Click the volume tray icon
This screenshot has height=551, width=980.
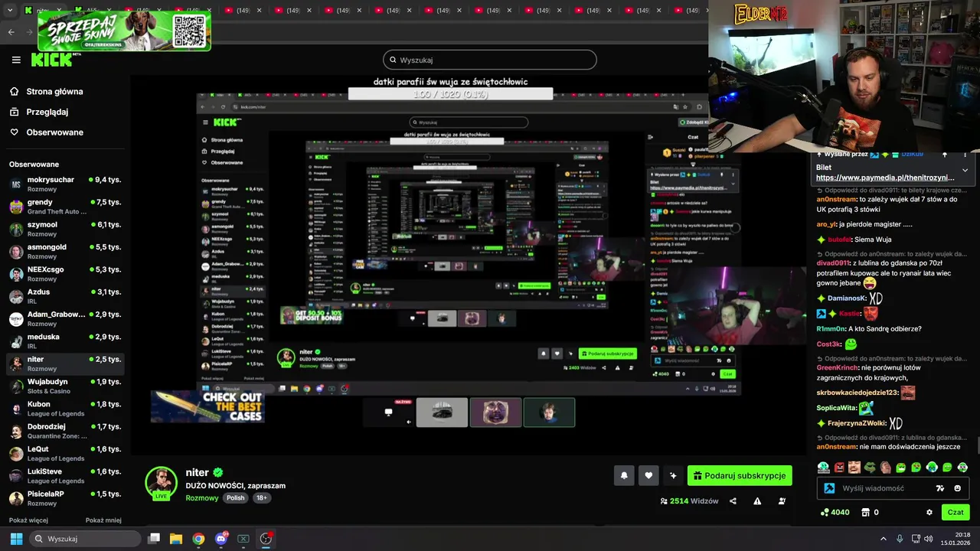pos(928,539)
